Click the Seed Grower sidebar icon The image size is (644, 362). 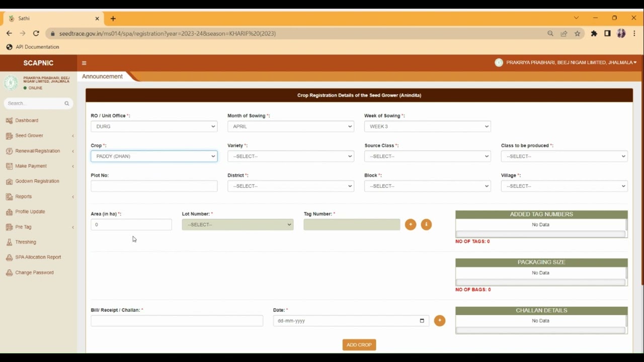(x=9, y=136)
